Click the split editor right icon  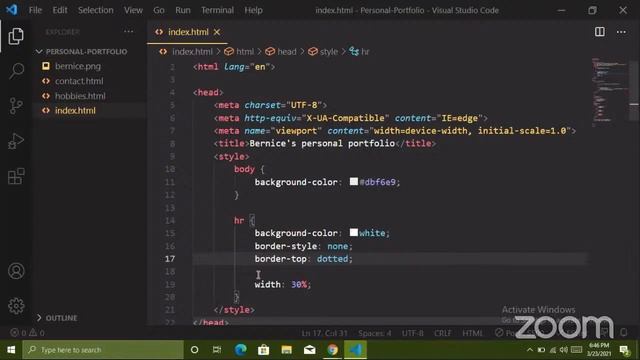click(x=600, y=32)
